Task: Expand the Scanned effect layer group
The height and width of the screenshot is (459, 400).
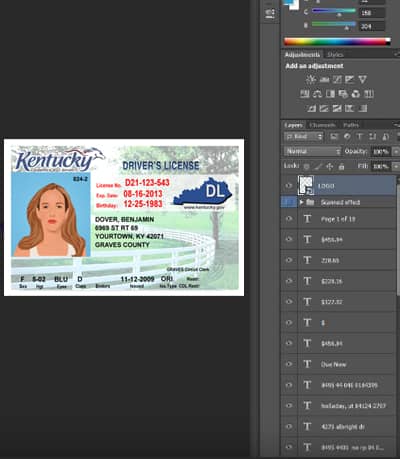Action: pyautogui.click(x=301, y=202)
